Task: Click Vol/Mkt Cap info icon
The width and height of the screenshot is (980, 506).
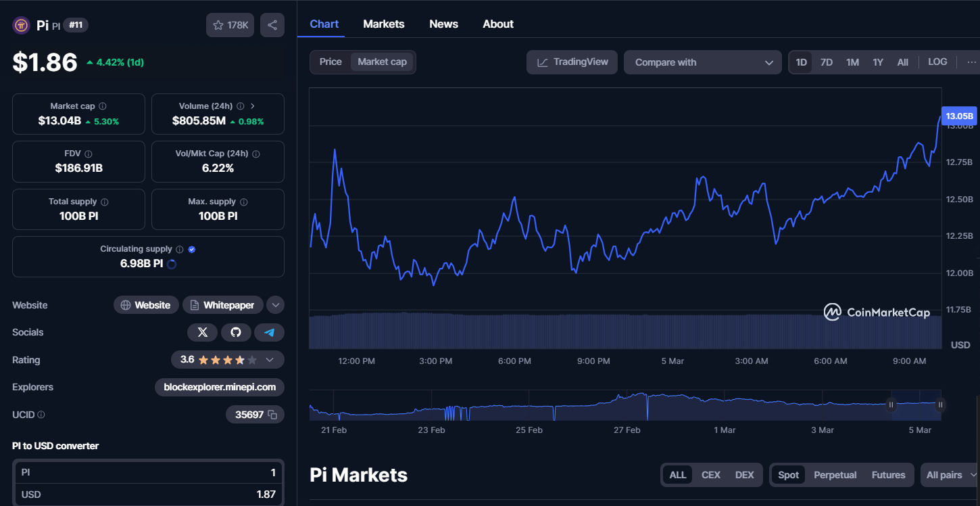Action: [x=255, y=154]
